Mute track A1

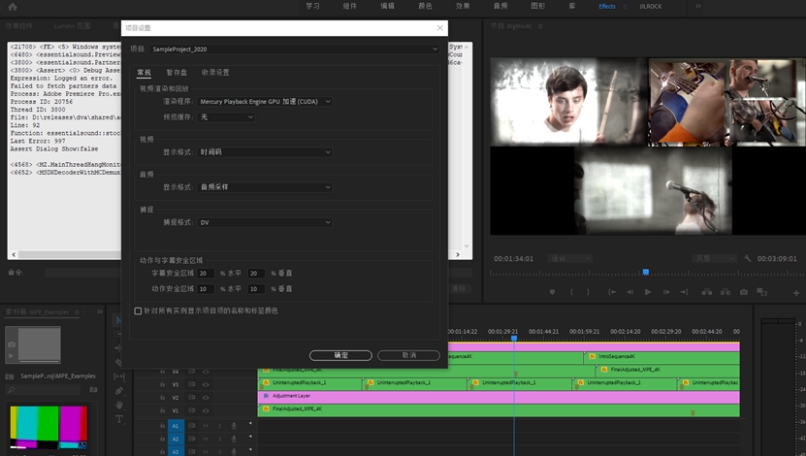[x=206, y=426]
